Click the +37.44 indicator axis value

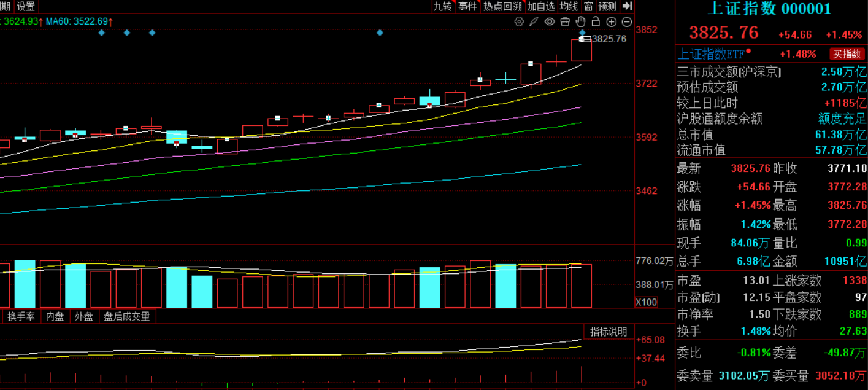tap(650, 358)
